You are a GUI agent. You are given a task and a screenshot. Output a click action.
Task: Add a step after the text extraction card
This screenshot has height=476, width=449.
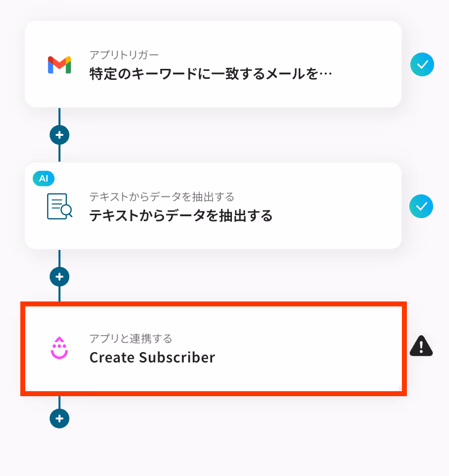point(59,277)
